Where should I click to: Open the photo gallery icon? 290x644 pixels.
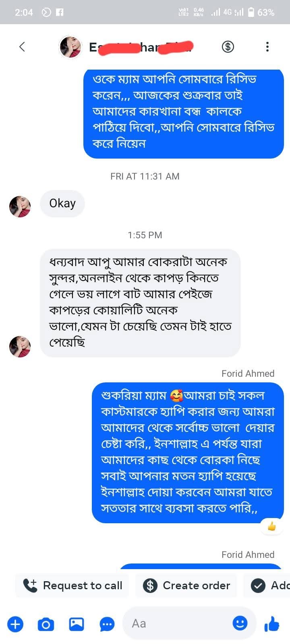click(76, 624)
